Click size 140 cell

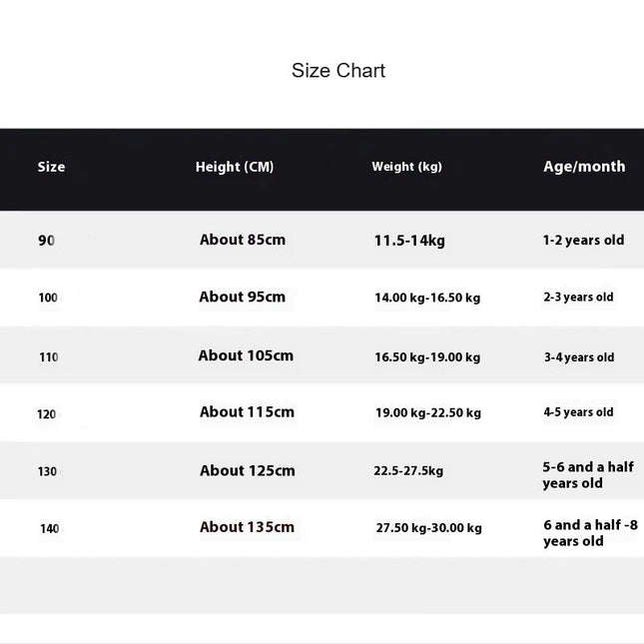pos(50,528)
